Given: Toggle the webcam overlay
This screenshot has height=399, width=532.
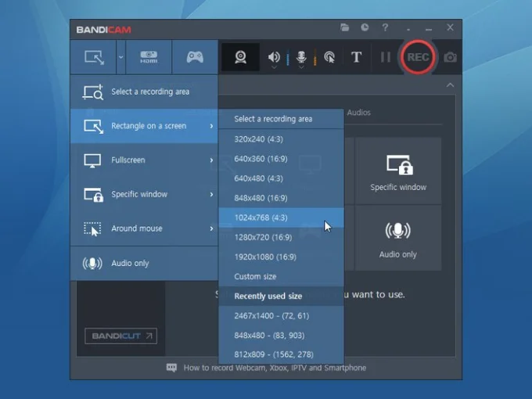Looking at the screenshot, I should tap(240, 57).
